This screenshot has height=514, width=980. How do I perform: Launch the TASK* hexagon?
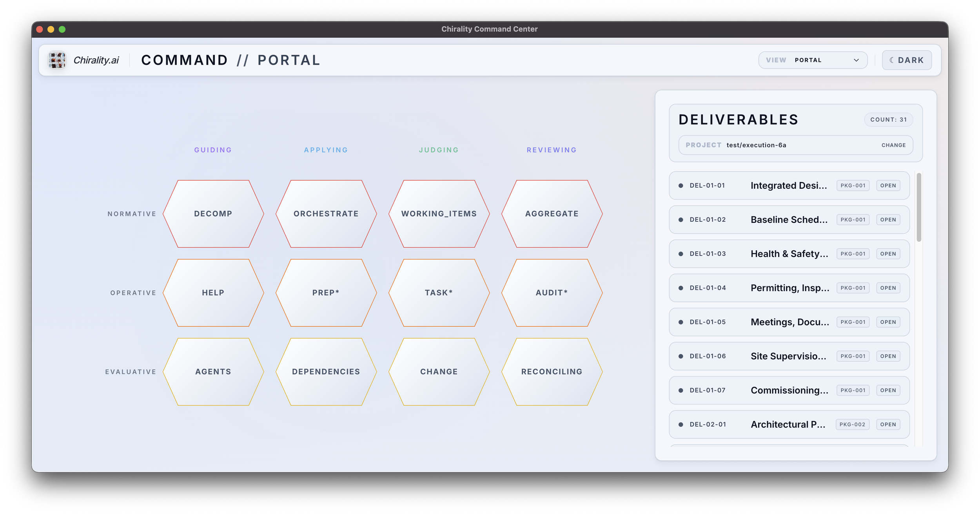click(x=439, y=293)
